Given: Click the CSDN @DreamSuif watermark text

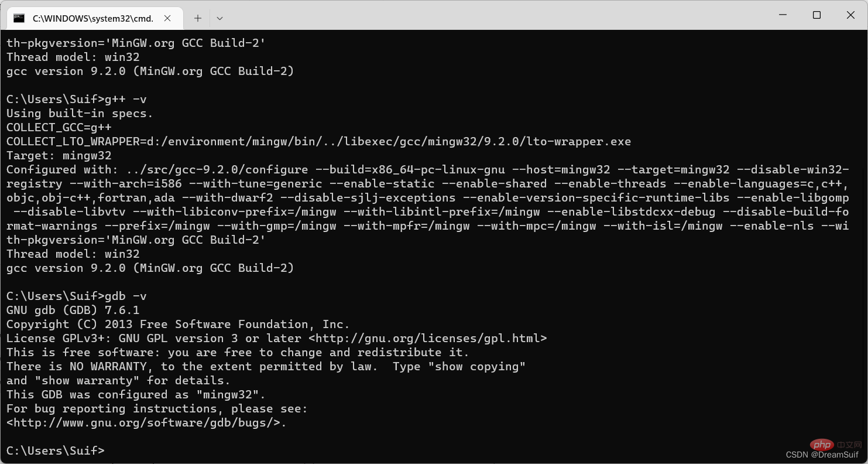Looking at the screenshot, I should coord(822,455).
